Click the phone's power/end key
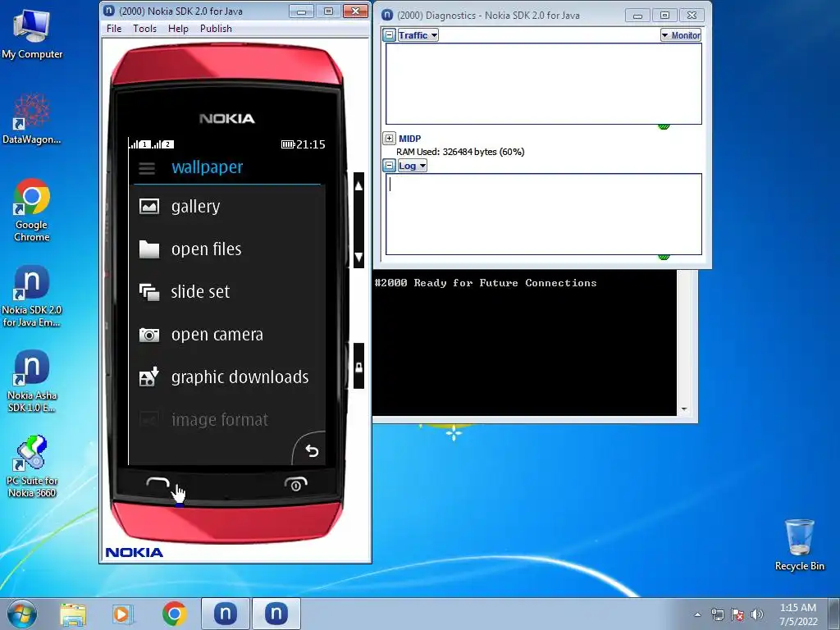Image resolution: width=840 pixels, height=630 pixels. 295,484
